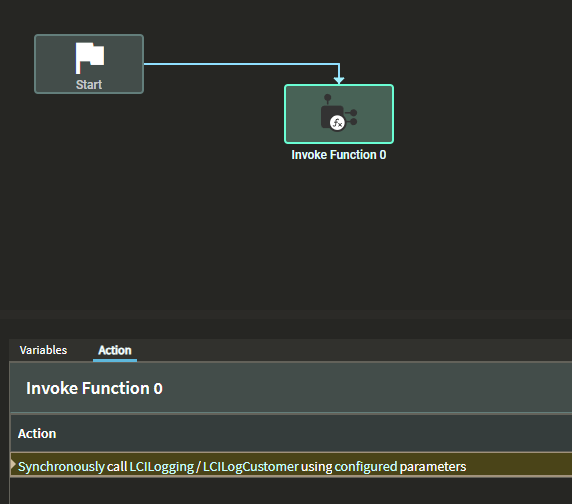Click the Invoke Function 0 panel title

coord(94,388)
